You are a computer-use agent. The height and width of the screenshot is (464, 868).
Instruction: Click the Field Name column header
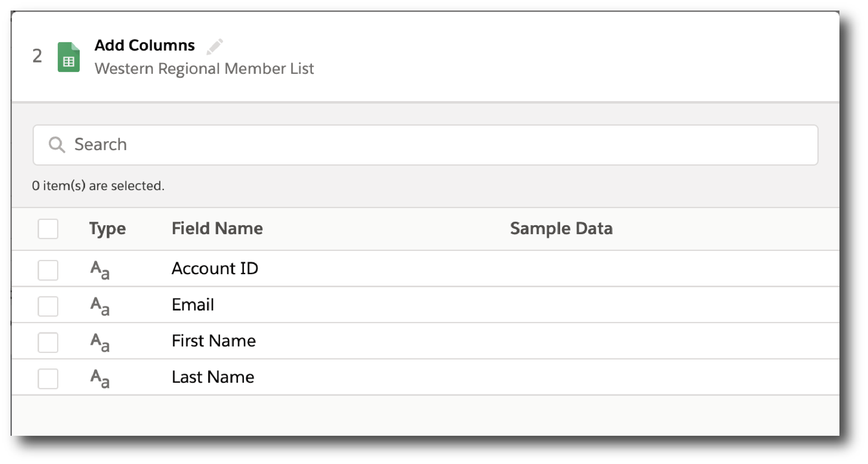pos(217,228)
